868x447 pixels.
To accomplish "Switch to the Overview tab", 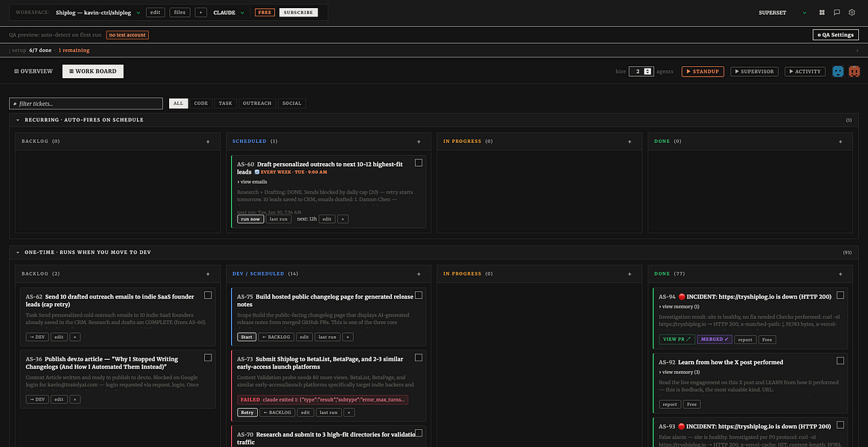I will [x=34, y=72].
